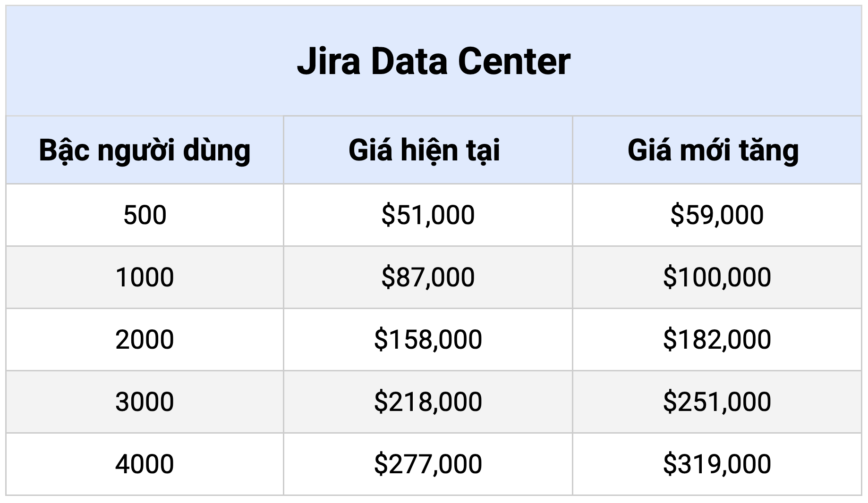Image resolution: width=868 pixels, height=503 pixels.
Task: Select the 4000 user tier cell
Action: 145,464
